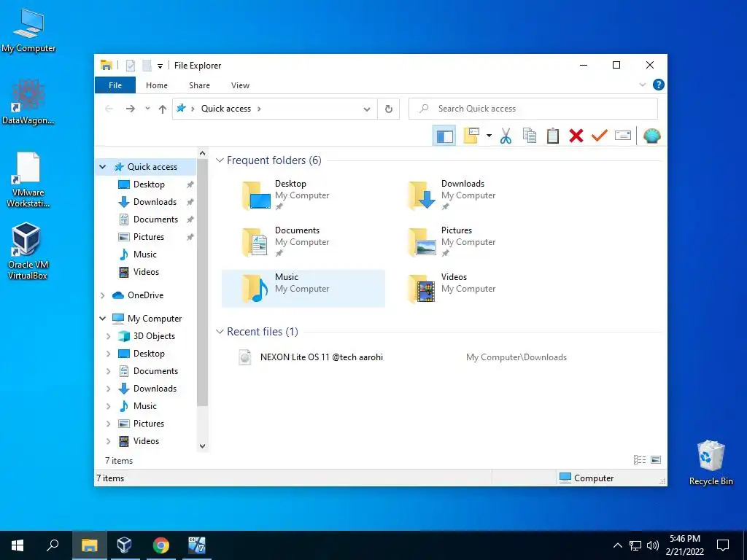Switch to the Home ribbon tab
The image size is (747, 560).
pos(157,85)
